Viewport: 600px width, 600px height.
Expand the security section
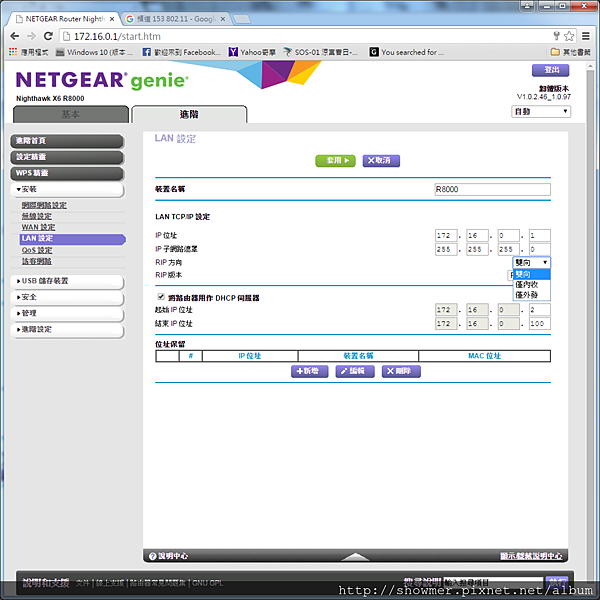(67, 297)
